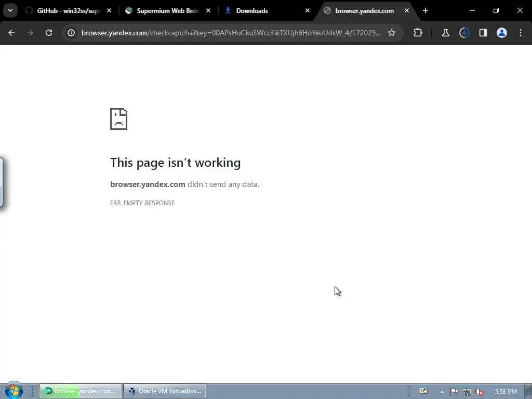This screenshot has height=399, width=532.
Task: Click the ERR_EMPTY_RESPONSE error code
Action: 142,203
